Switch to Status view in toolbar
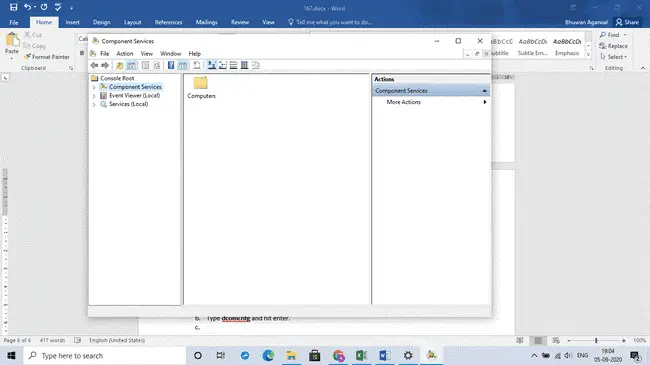 click(255, 65)
